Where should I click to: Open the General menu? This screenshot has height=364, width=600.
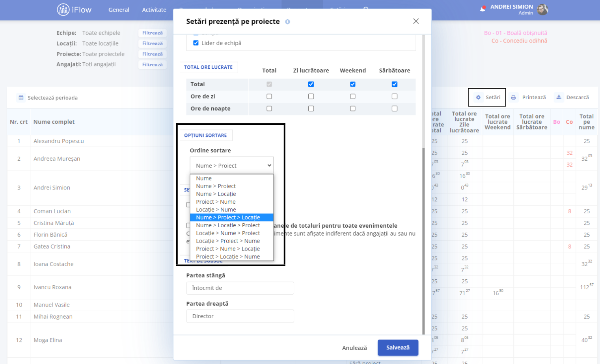(119, 10)
